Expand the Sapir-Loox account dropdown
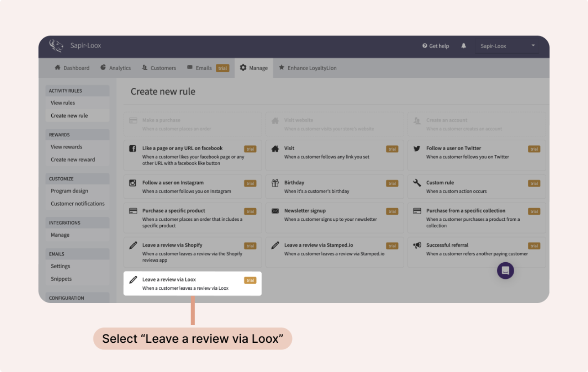The height and width of the screenshot is (372, 588). [x=507, y=46]
